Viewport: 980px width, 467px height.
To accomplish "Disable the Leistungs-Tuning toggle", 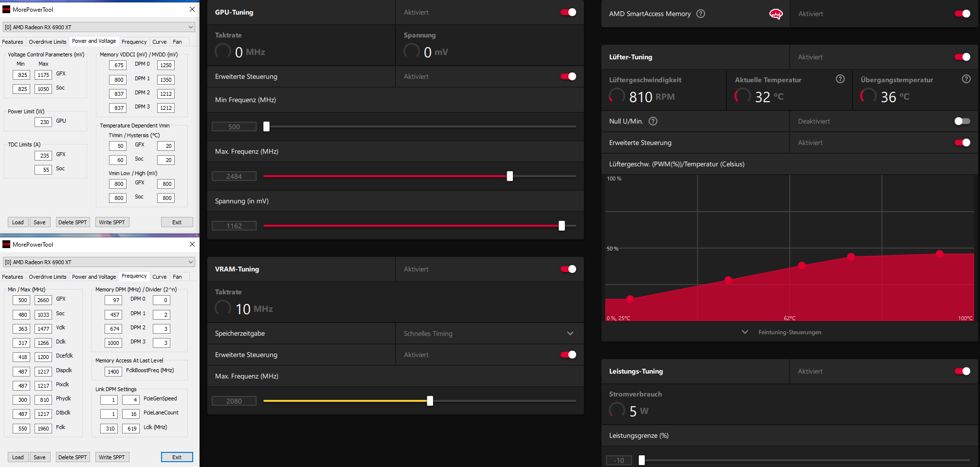I will (x=962, y=371).
